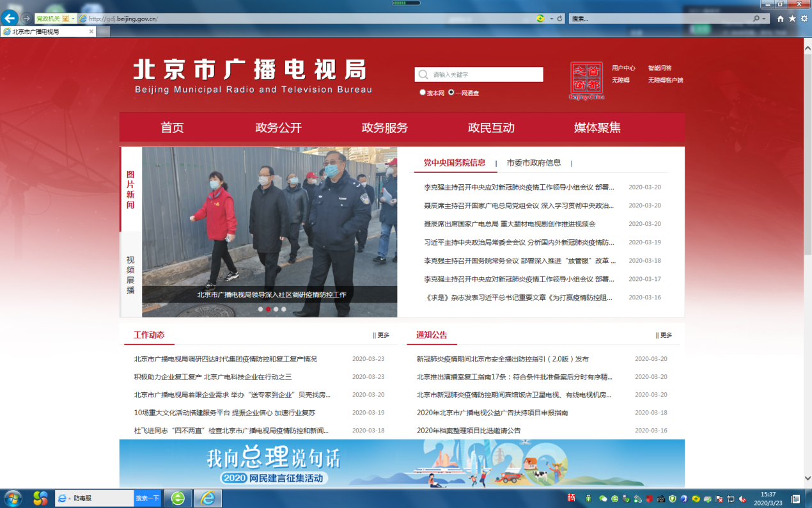Open the 我向总理说句话 banner
The width and height of the screenshot is (812, 508).
(x=402, y=463)
